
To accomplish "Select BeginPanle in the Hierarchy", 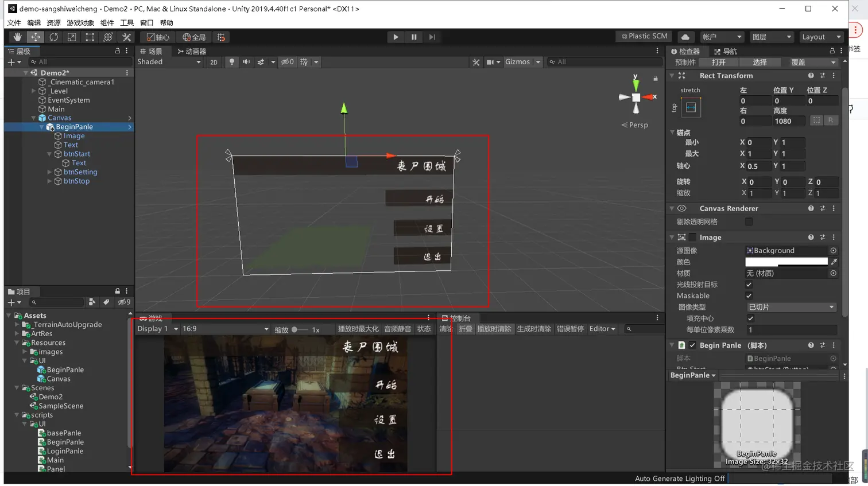I will click(x=74, y=127).
